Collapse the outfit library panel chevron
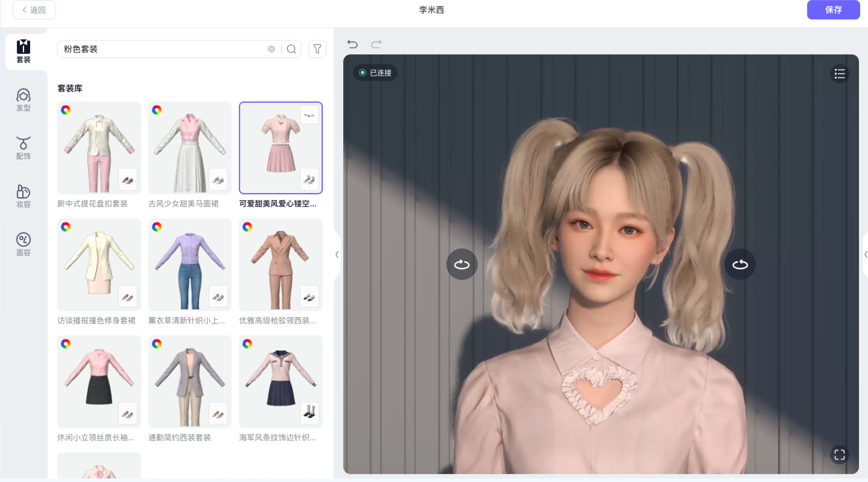This screenshot has width=868, height=482. [337, 255]
